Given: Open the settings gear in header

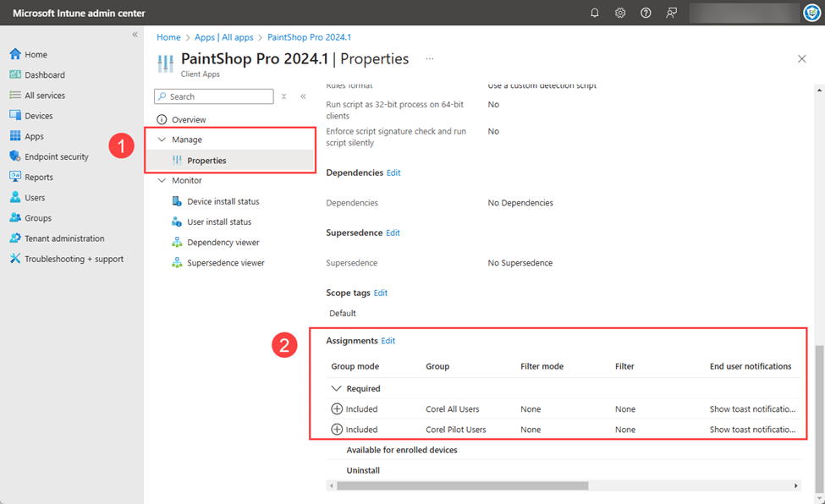Looking at the screenshot, I should click(x=620, y=13).
